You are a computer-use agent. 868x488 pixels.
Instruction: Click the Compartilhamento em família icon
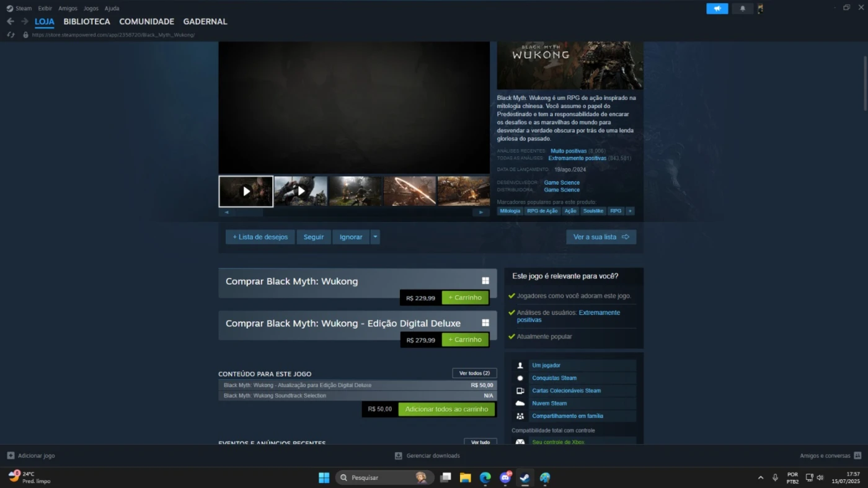[x=520, y=416]
